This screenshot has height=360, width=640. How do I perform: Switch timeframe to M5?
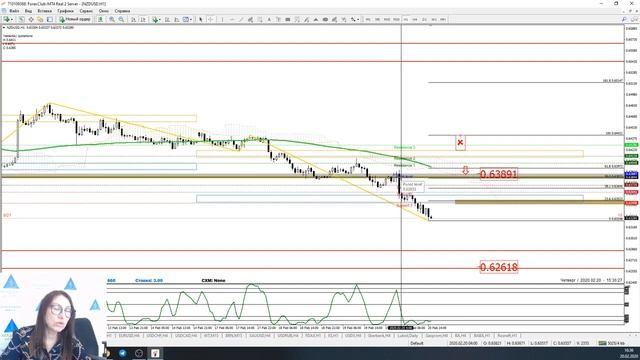click(377, 19)
